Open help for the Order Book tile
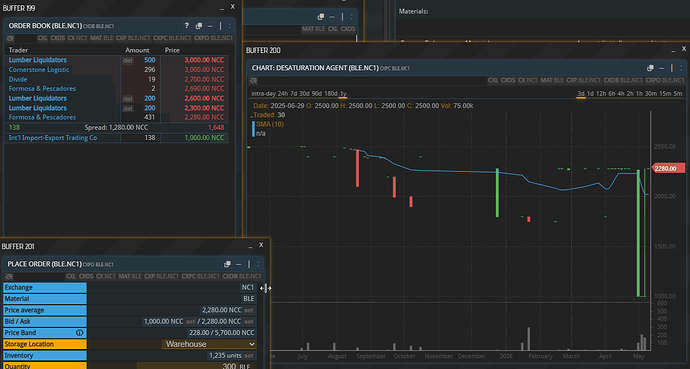This screenshot has height=369, width=690. point(187,26)
